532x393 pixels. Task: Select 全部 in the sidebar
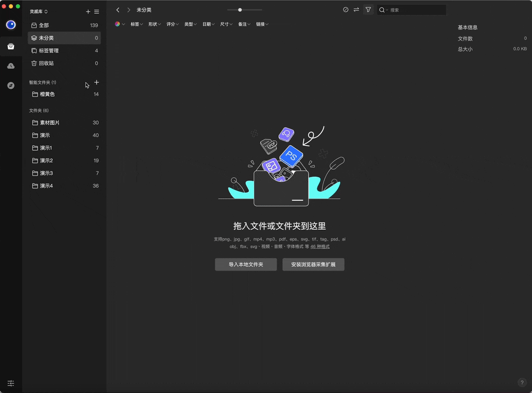point(64,25)
